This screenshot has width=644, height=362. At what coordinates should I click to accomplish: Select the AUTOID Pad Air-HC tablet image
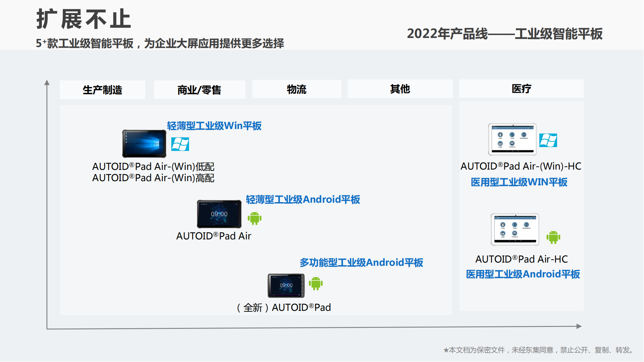point(515,229)
